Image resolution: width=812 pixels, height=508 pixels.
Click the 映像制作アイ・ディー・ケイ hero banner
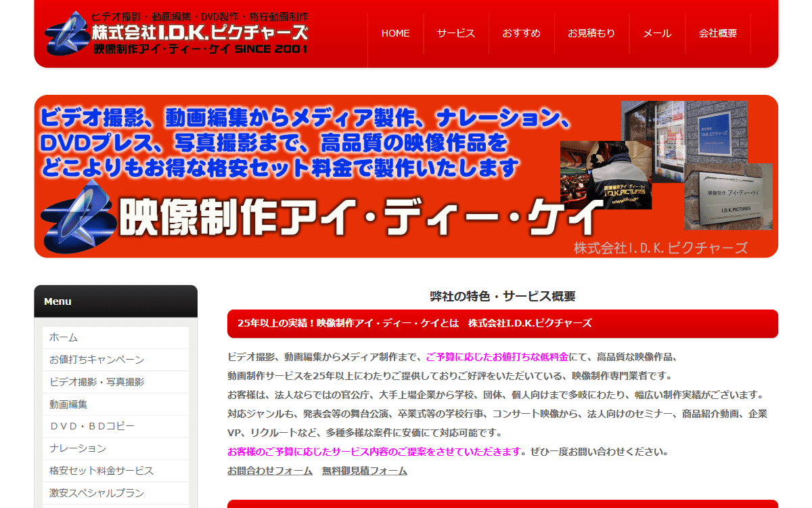[406, 176]
